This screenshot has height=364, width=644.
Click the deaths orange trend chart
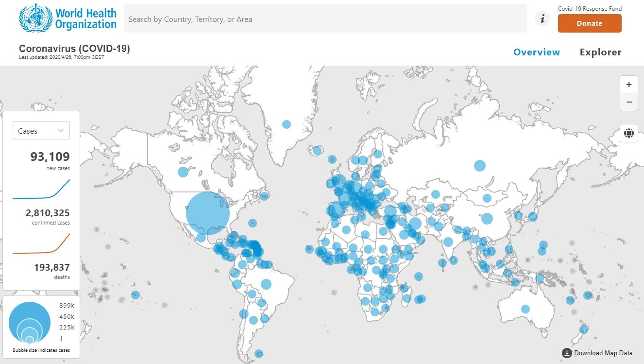tap(41, 244)
